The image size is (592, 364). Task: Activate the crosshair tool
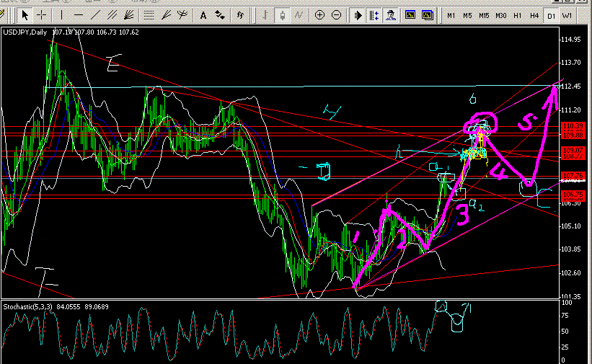[x=42, y=14]
